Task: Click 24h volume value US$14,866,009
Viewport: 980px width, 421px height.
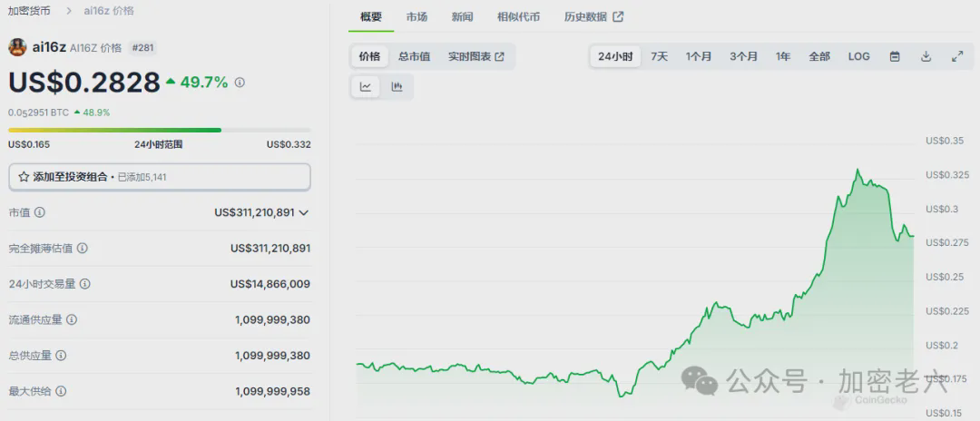Action: click(x=270, y=284)
